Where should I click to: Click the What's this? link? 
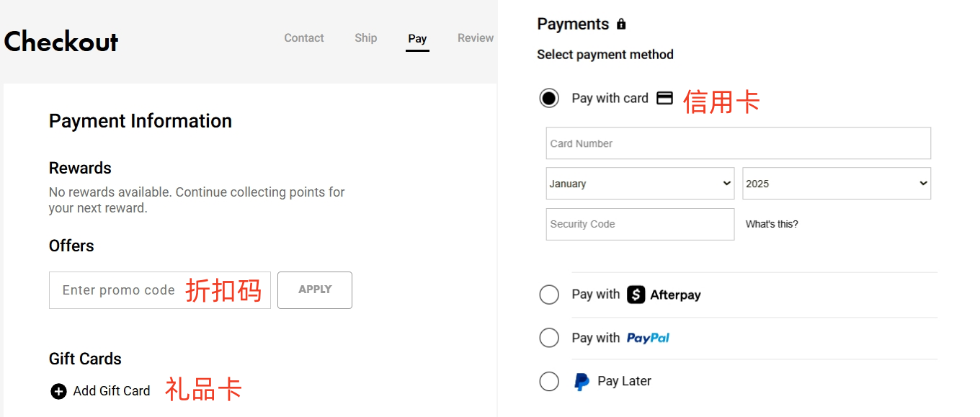pyautogui.click(x=772, y=224)
